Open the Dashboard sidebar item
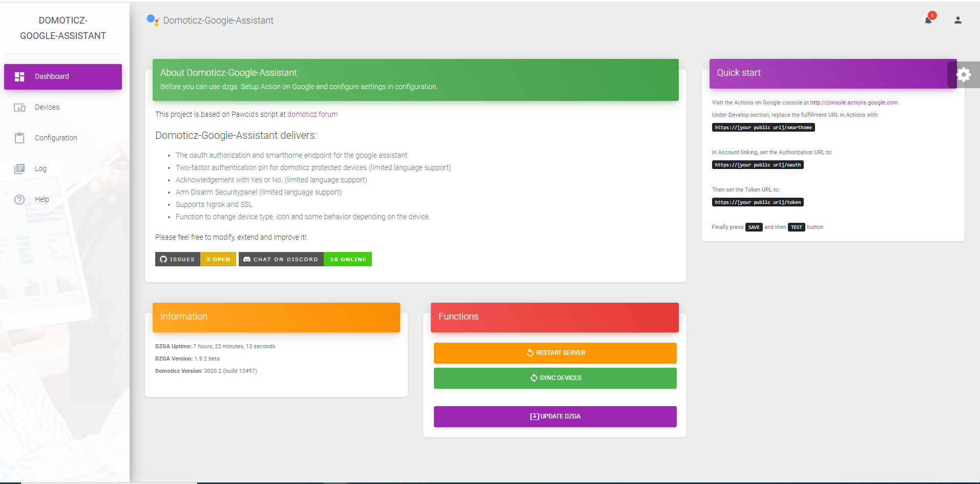The image size is (980, 484). pyautogui.click(x=63, y=77)
